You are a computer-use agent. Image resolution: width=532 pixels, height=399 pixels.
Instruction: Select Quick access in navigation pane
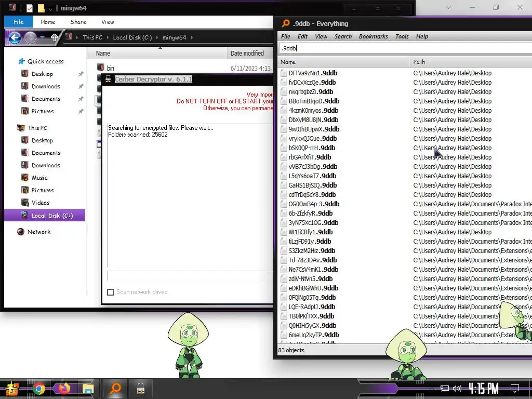[x=46, y=61]
